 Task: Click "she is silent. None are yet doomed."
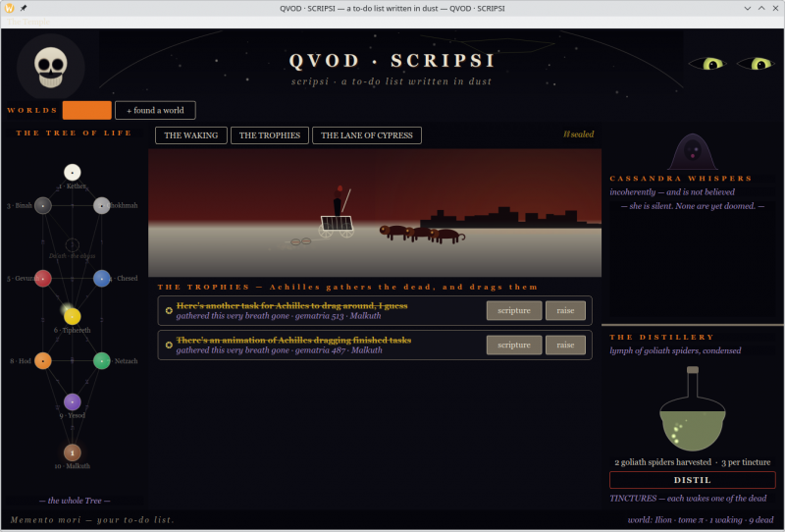coord(693,206)
